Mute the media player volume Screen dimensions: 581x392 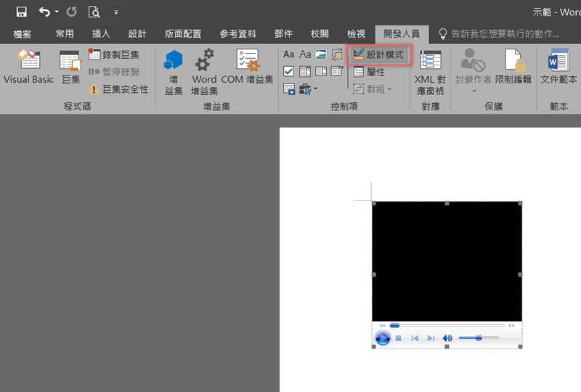tap(447, 338)
